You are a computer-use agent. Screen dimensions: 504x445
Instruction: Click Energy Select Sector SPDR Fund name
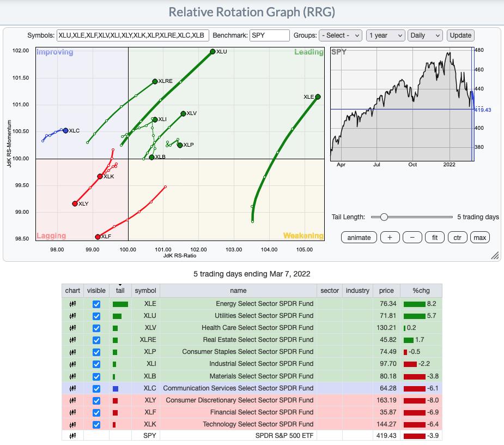click(265, 304)
